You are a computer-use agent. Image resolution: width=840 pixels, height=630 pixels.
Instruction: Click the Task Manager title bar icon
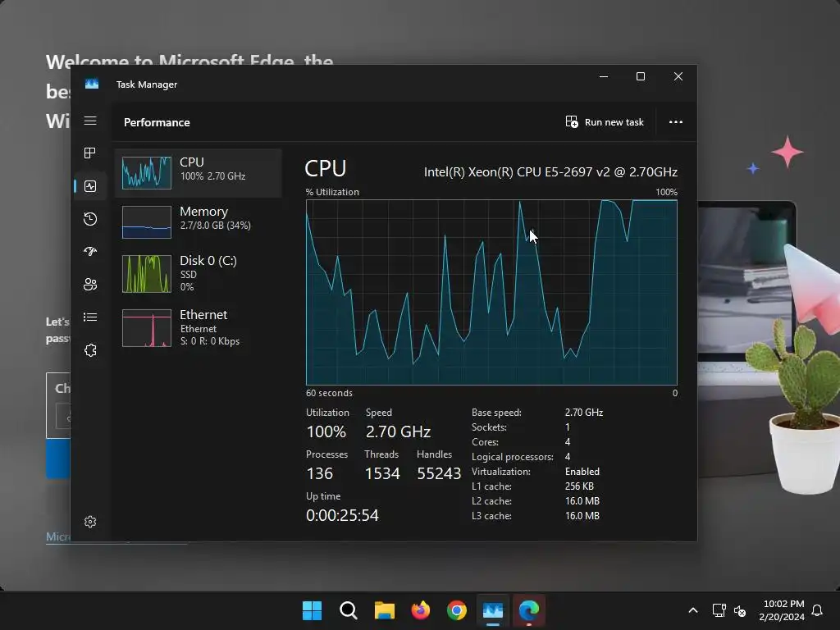[92, 84]
